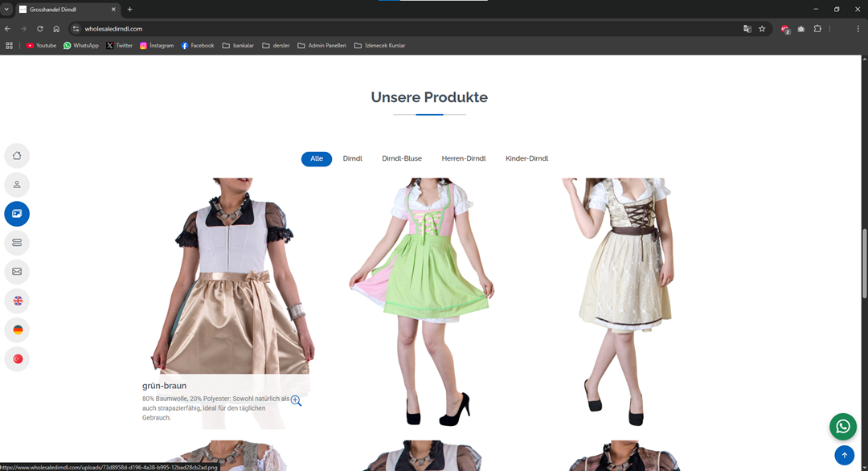
Task: Switch site language with the UK flag
Action: [17, 301]
